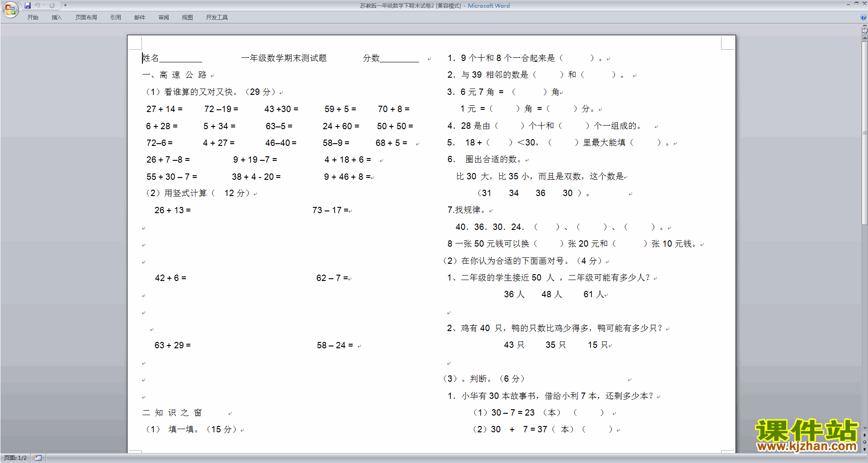The image size is (868, 463).
Task: Click the line 比 30 大，比 35 小
Action: coord(494,176)
